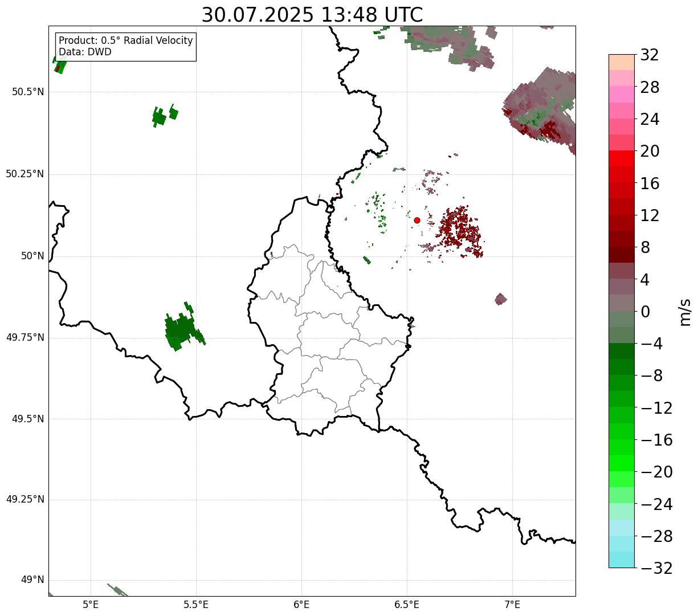Click the 6°E longitude label
698x616 pixels.
301,604
